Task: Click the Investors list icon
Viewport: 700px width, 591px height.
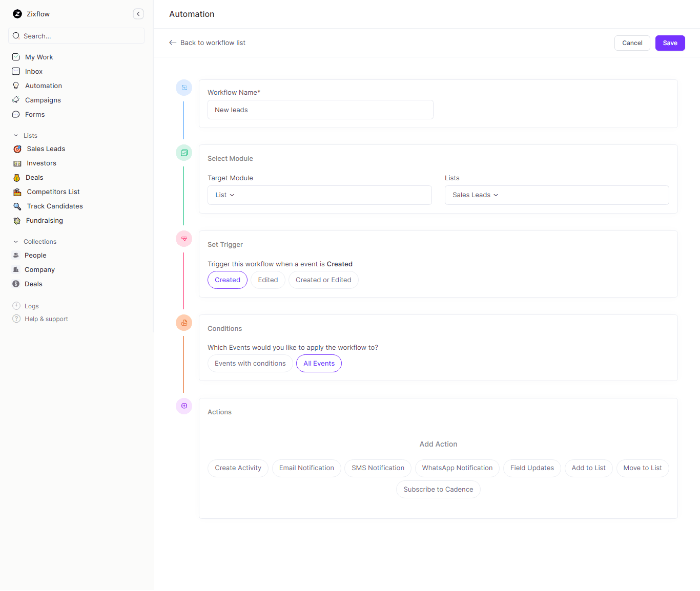Action: (17, 163)
